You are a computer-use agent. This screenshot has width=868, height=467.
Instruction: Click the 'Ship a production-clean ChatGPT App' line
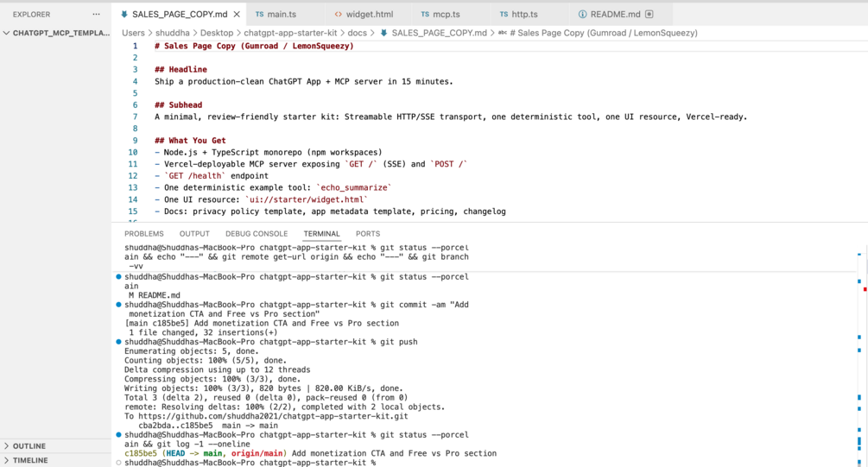point(304,81)
